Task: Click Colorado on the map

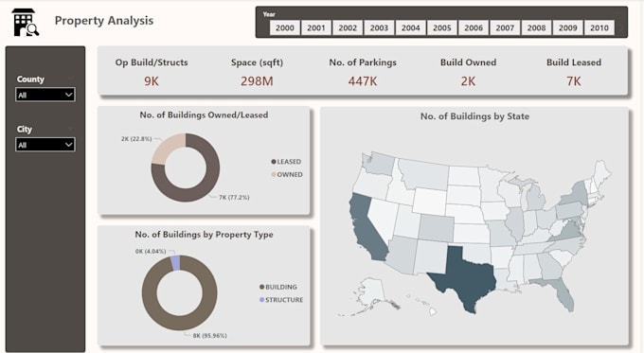Action: (x=437, y=228)
